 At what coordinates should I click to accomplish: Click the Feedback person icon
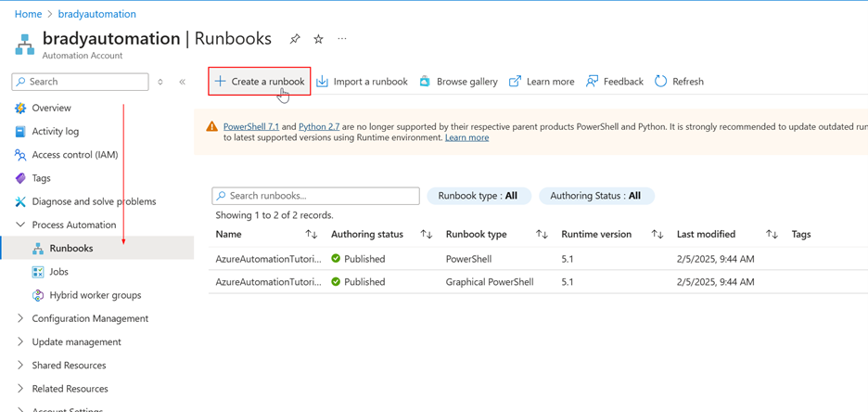pos(592,82)
